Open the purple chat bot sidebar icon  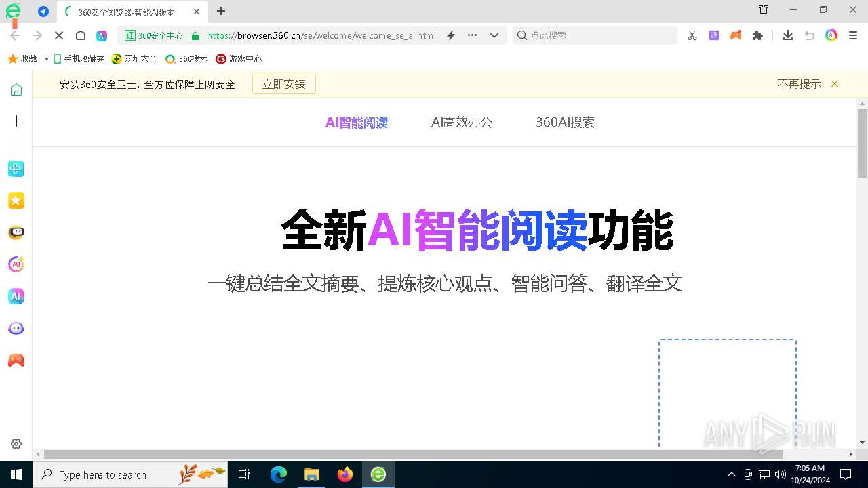point(16,329)
